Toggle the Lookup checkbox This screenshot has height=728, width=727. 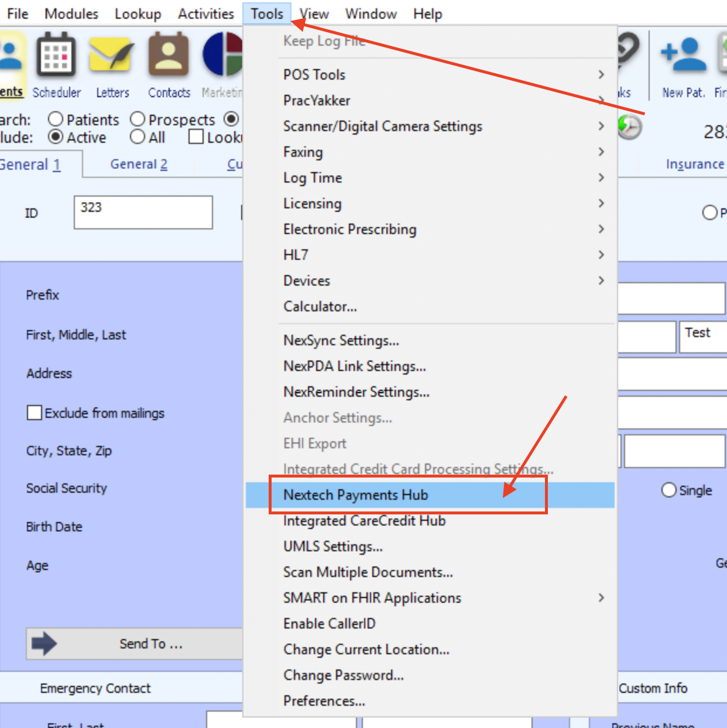coord(196,137)
